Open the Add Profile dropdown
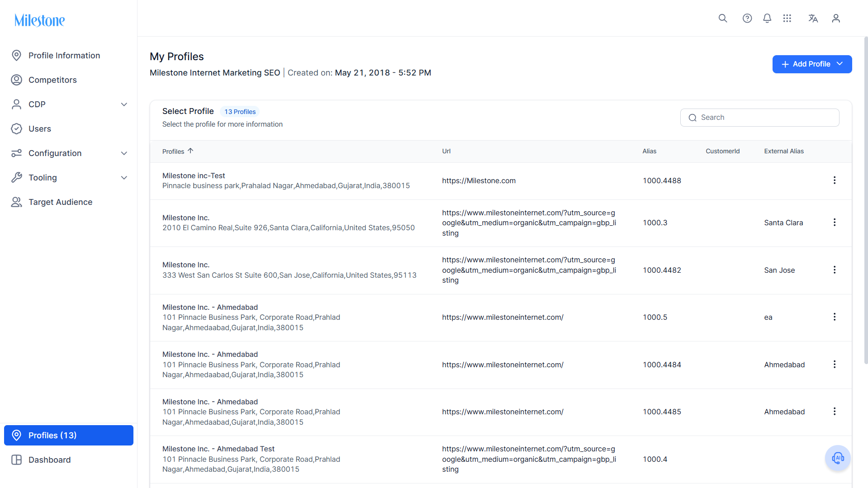 coord(812,64)
